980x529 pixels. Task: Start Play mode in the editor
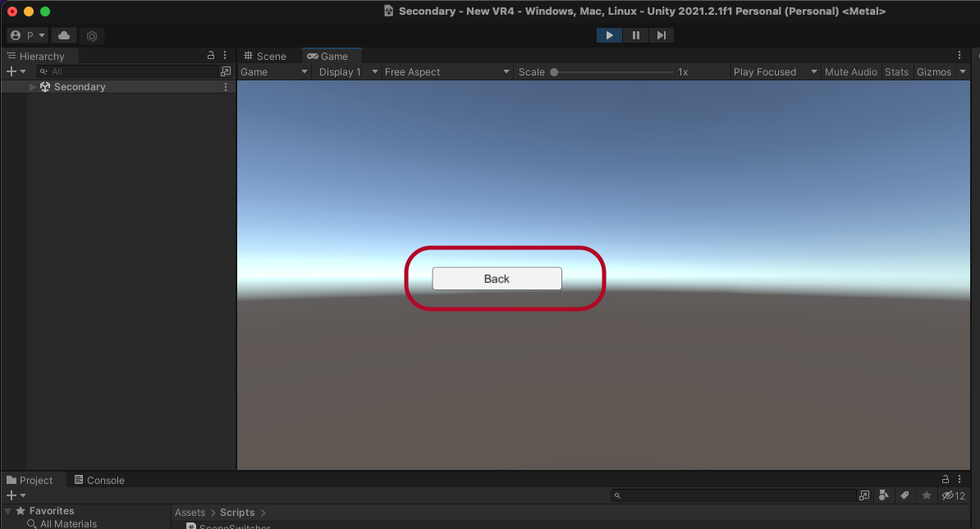click(x=609, y=35)
